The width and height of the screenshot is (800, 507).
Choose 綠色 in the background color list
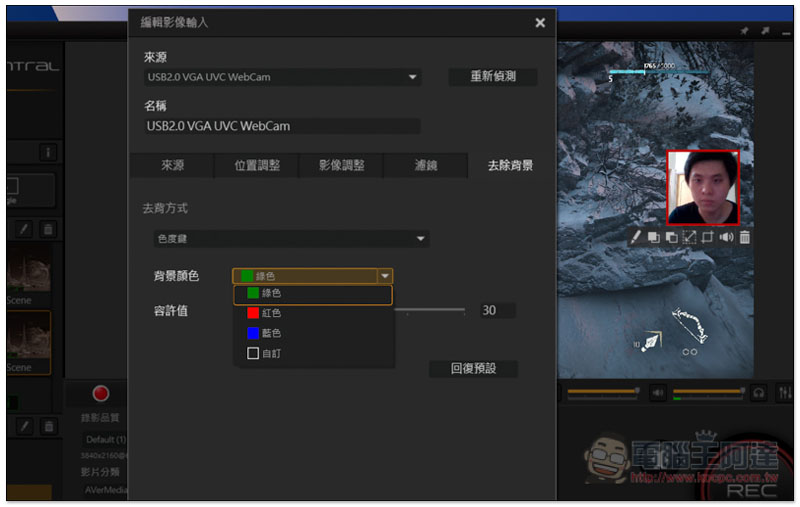click(x=313, y=294)
